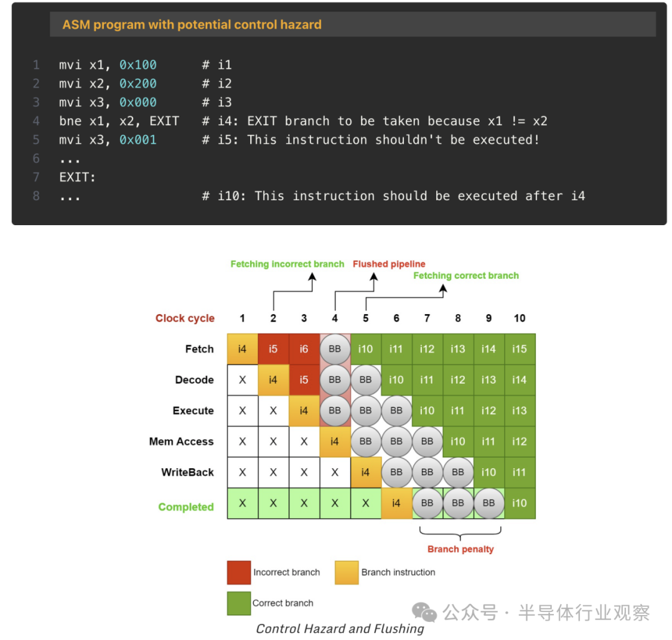Click the 'Mem Access' row label
The image size is (672, 640).
181,442
